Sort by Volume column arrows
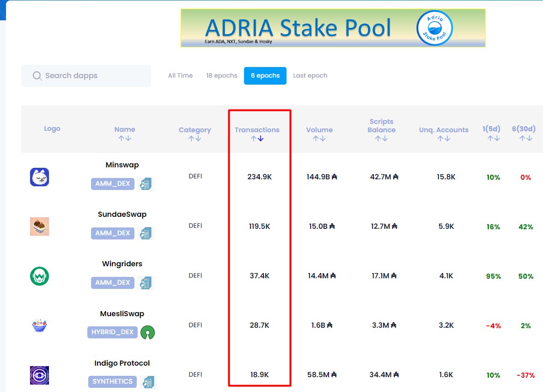Image resolution: width=543 pixels, height=392 pixels. [x=319, y=139]
